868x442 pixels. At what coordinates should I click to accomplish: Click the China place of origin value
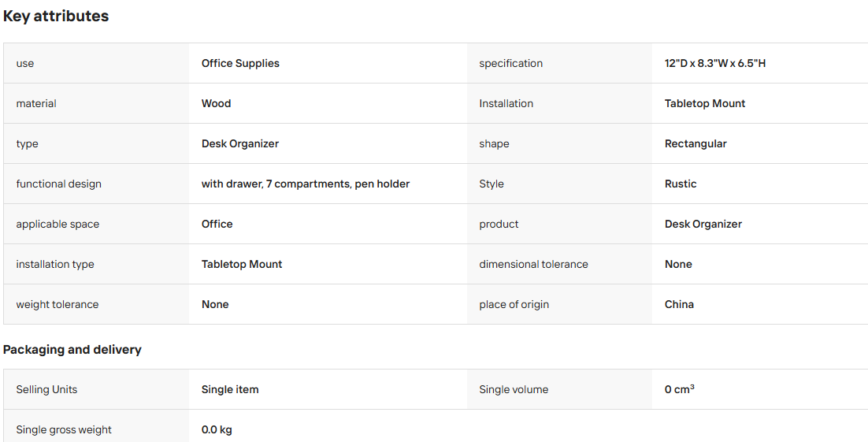(x=679, y=304)
